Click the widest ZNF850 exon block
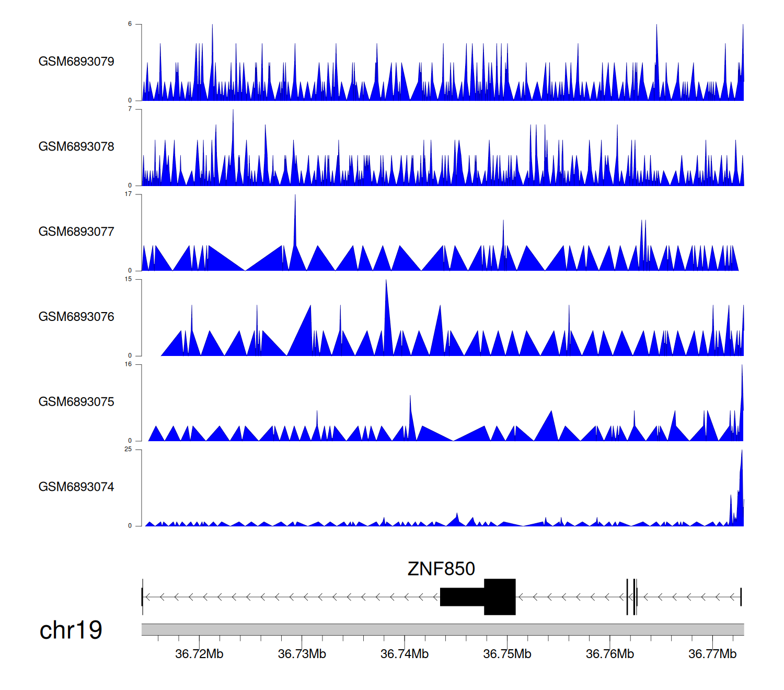 (500, 597)
